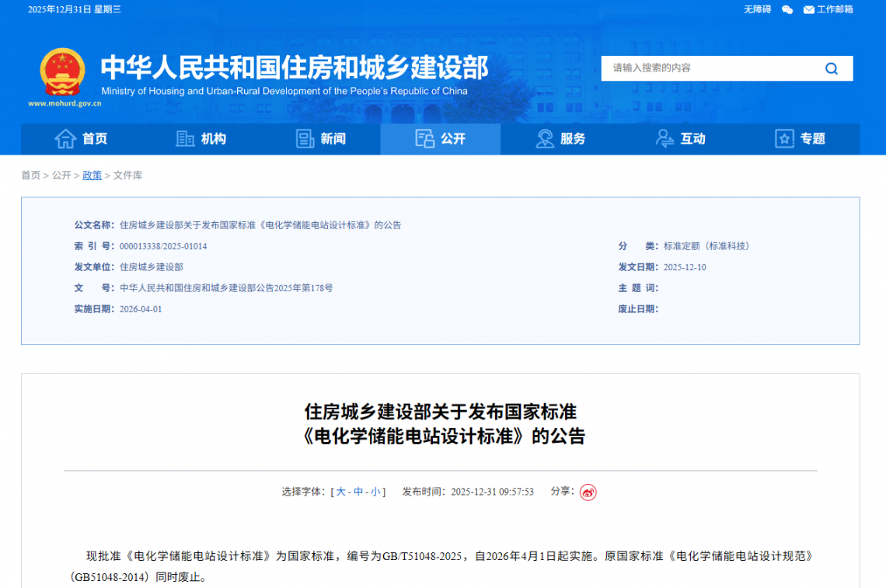Go to 首页 in the breadcrumb
Image resolution: width=886 pixels, height=588 pixels.
[30, 176]
